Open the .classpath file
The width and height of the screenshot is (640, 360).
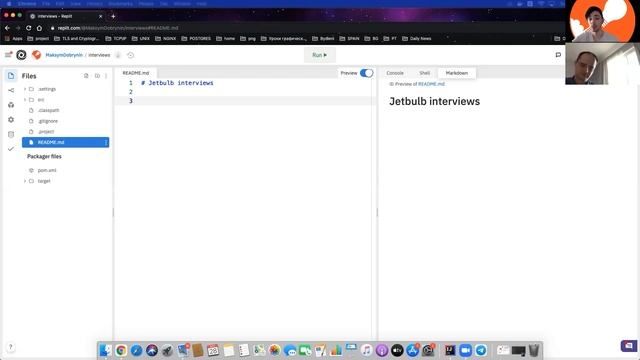(49, 111)
